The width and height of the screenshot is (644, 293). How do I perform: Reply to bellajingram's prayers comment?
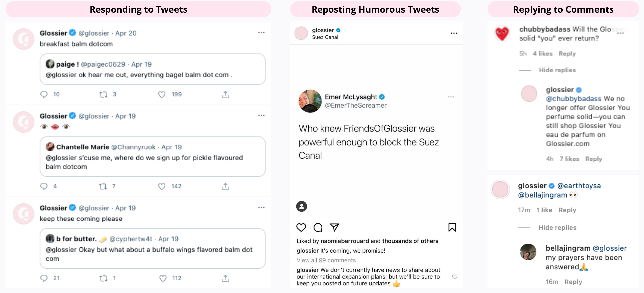(x=573, y=282)
